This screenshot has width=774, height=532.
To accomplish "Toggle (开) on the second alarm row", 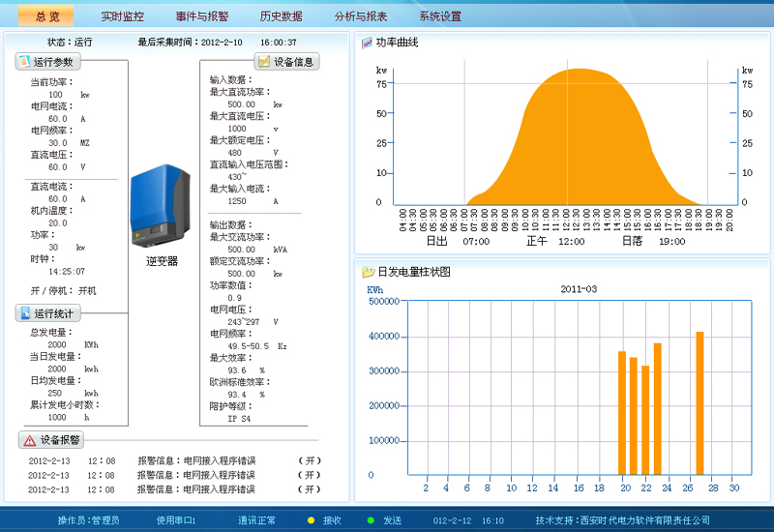I will pyautogui.click(x=309, y=476).
